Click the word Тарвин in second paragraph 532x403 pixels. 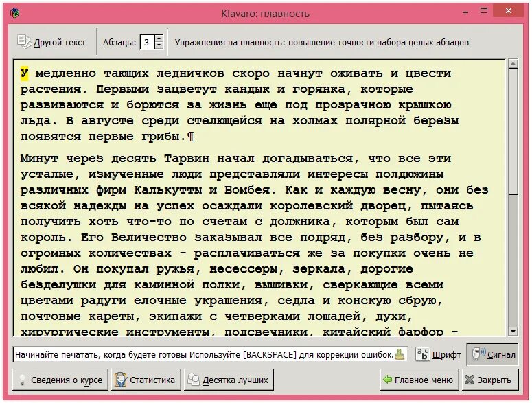coord(186,159)
